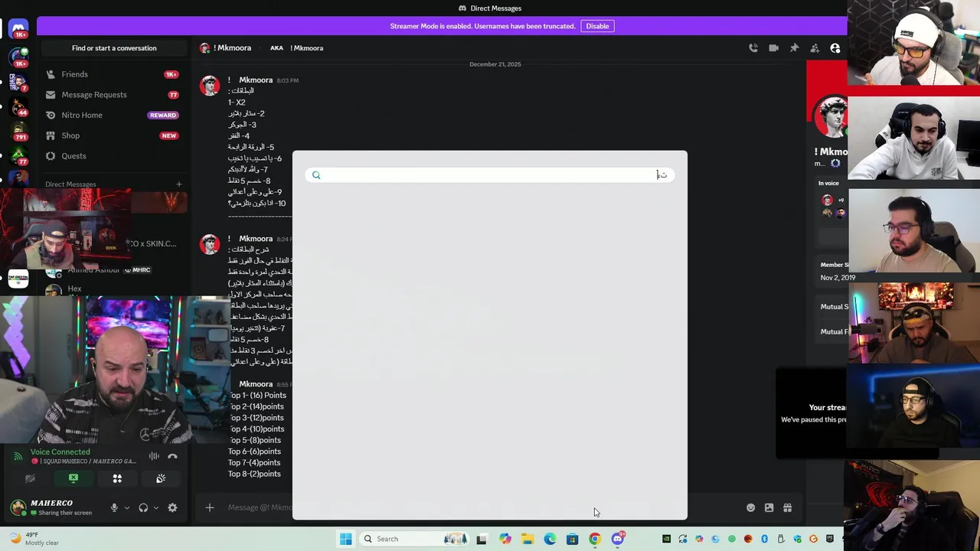Toggle noise suppression in voice panel
Image resolution: width=980 pixels, height=551 pixels.
click(154, 456)
